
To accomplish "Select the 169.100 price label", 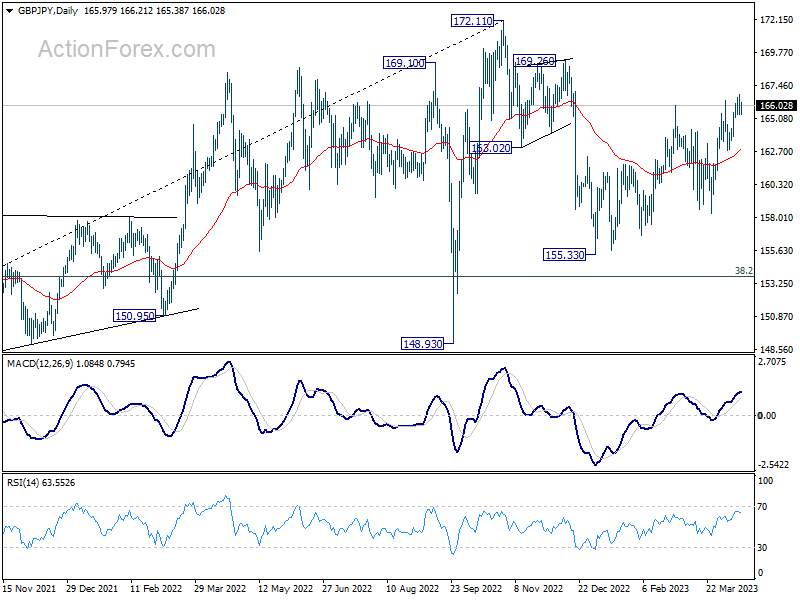I will 405,63.
